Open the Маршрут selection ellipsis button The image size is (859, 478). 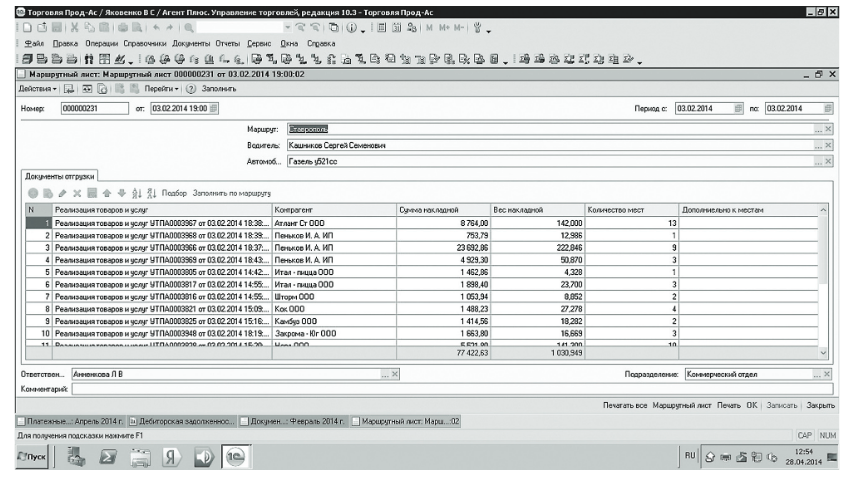coord(818,129)
